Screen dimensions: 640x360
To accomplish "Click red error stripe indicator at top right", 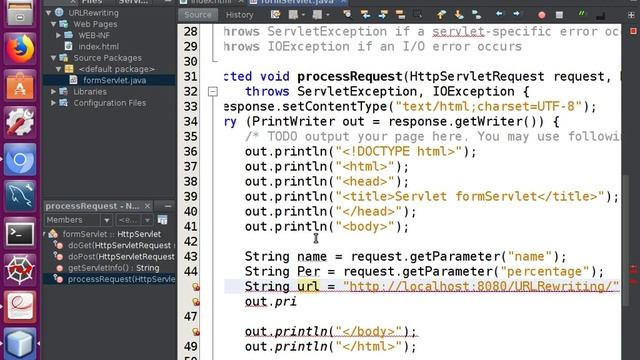I will [x=633, y=31].
